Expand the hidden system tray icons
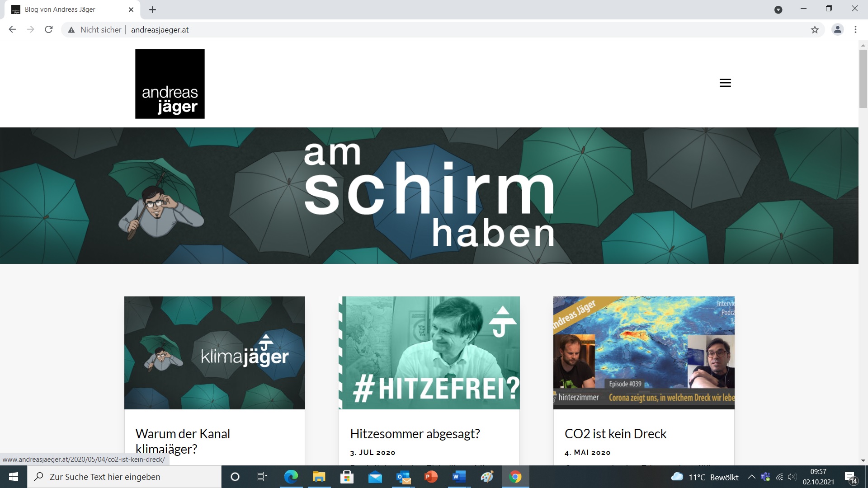The image size is (868, 488). tap(751, 477)
